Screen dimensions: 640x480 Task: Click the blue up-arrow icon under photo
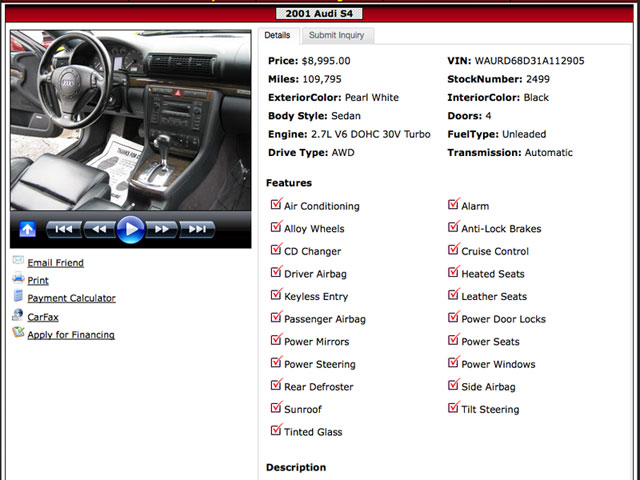[x=27, y=230]
